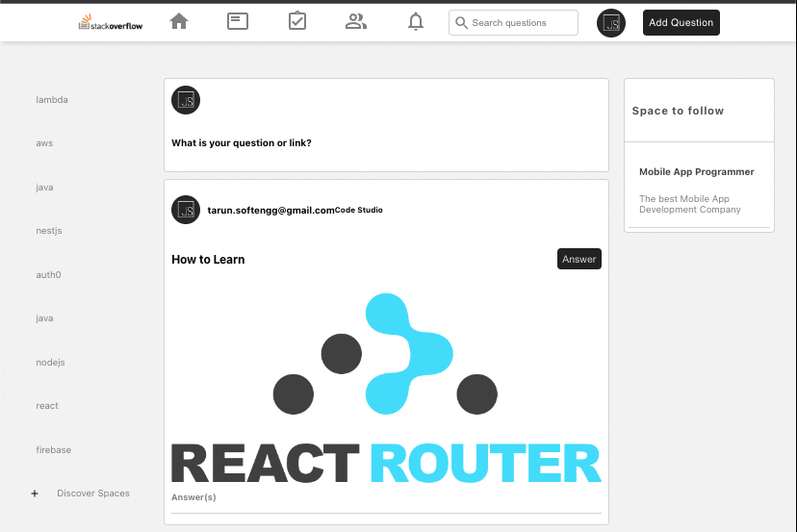Open the How to Learn question title
This screenshot has width=797, height=532.
[x=208, y=260]
